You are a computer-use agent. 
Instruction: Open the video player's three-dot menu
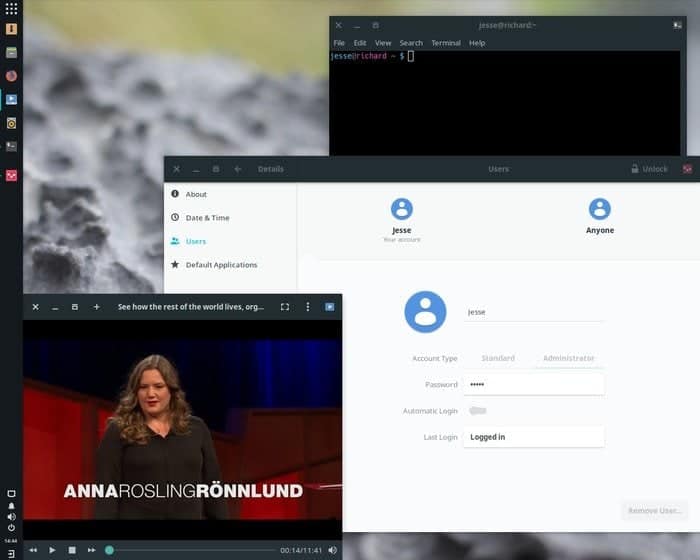click(308, 307)
